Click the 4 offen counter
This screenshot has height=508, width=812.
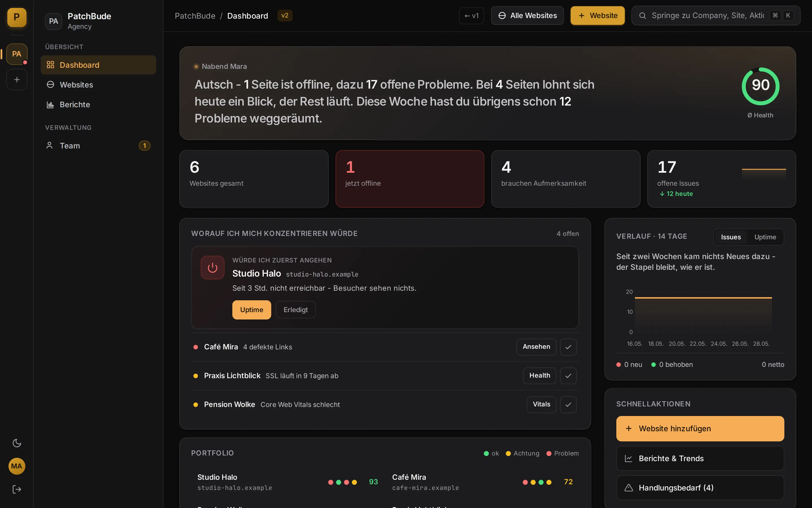[x=568, y=234]
